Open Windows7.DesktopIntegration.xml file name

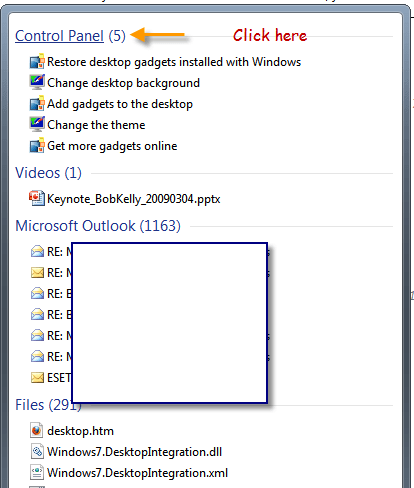tap(137, 473)
